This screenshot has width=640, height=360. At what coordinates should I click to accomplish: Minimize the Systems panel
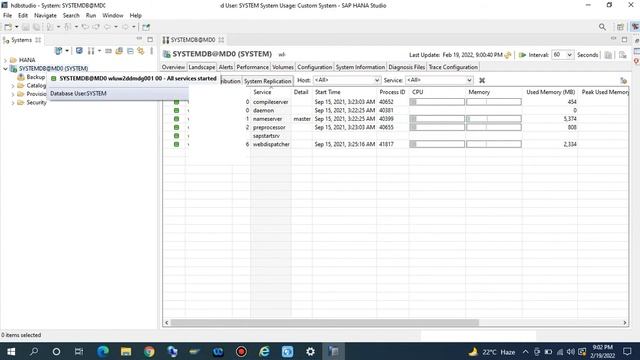pyautogui.click(x=139, y=39)
